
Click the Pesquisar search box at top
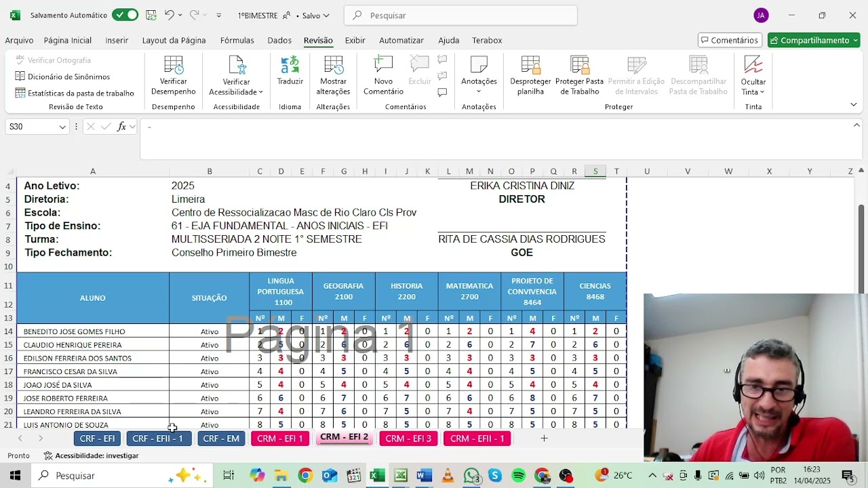460,15
